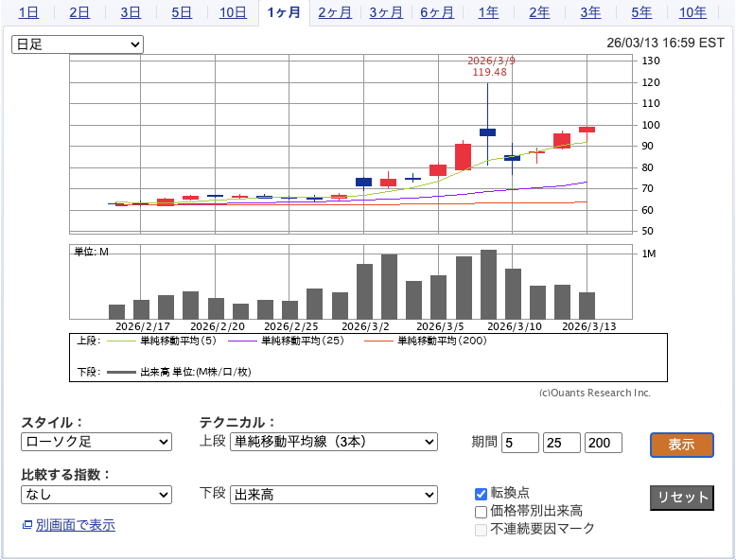Select the 3ヶ月 period tab
The image size is (736, 560).
pyautogui.click(x=385, y=12)
